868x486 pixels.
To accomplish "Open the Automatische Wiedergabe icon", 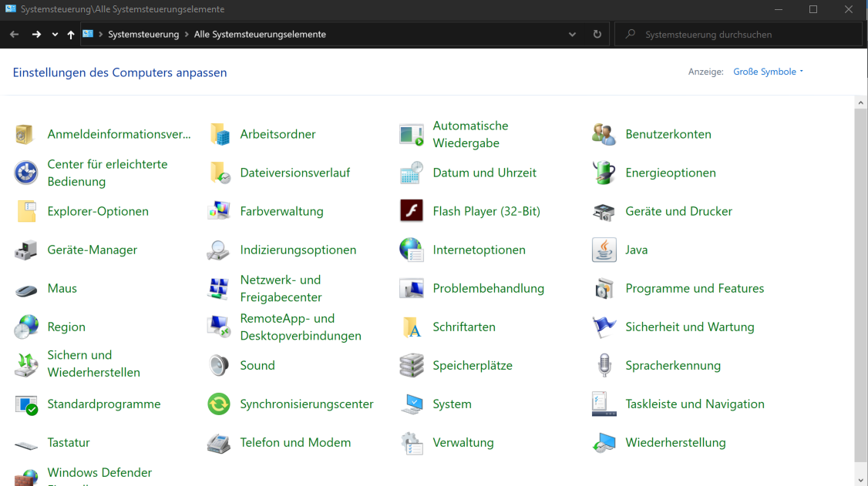I will click(x=412, y=134).
